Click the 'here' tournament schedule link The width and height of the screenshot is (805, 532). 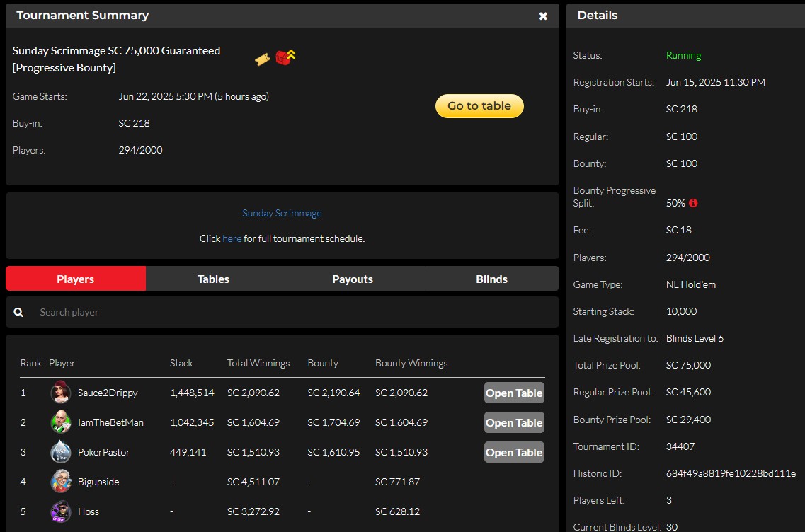[x=232, y=238]
